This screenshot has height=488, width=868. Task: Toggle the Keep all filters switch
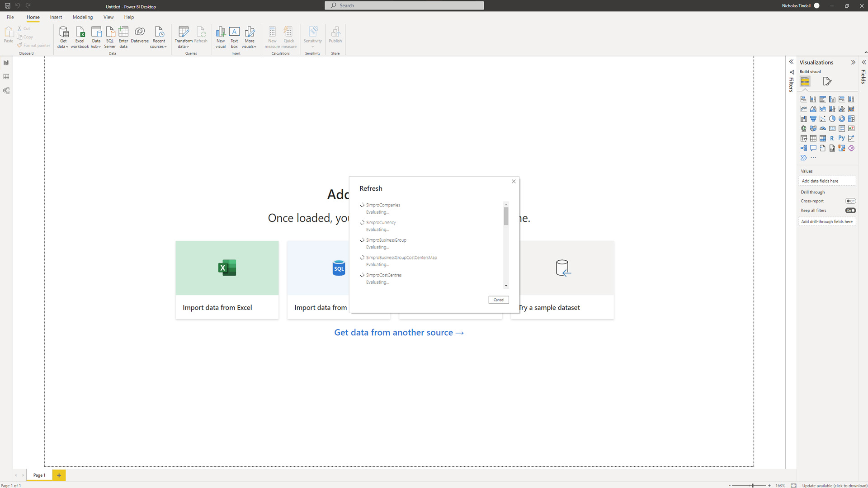coord(850,211)
